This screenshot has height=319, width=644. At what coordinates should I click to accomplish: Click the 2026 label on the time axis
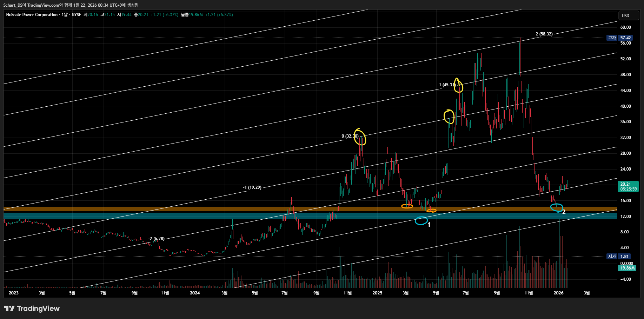pos(558,293)
